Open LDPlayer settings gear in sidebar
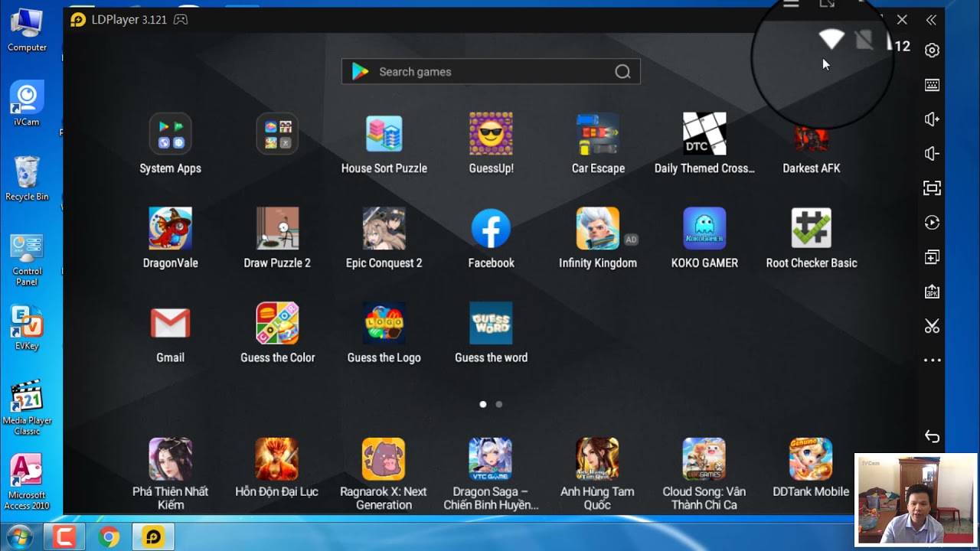The image size is (980, 551). tap(932, 51)
